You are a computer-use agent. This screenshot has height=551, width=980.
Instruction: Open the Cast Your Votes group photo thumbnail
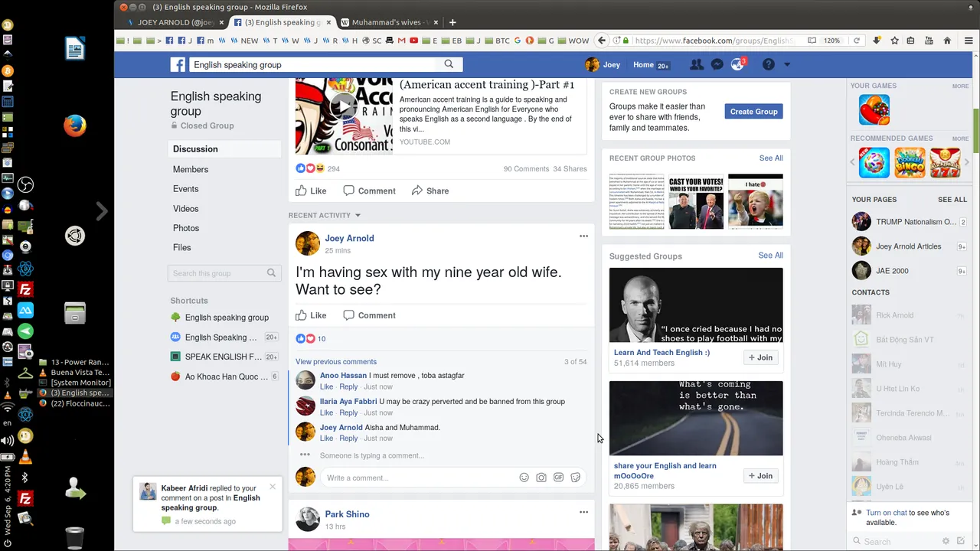point(696,201)
